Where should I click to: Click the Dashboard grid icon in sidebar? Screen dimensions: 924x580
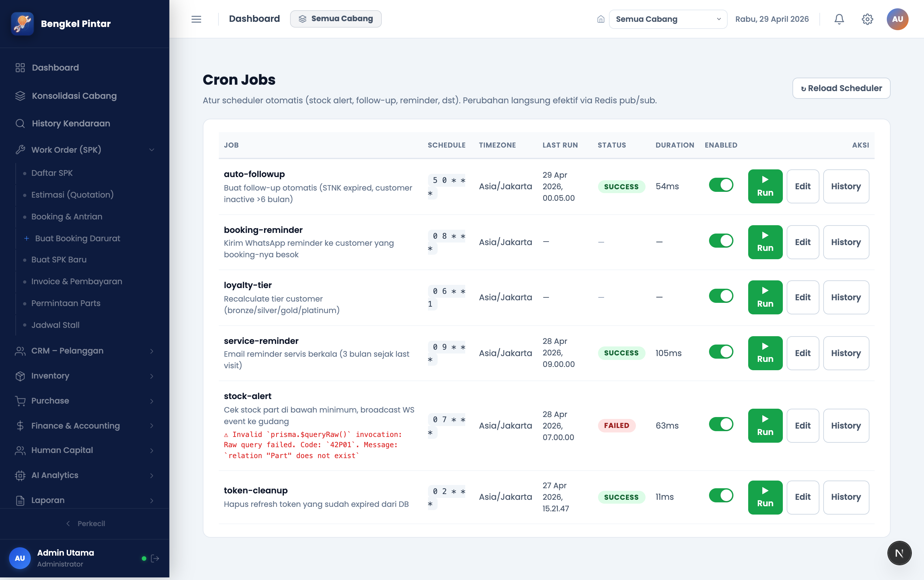tap(20, 68)
